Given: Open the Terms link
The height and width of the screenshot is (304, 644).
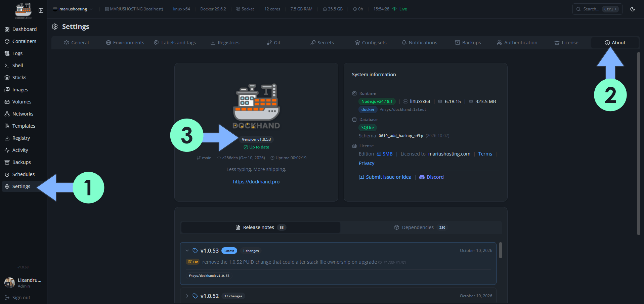Looking at the screenshot, I should point(485,154).
